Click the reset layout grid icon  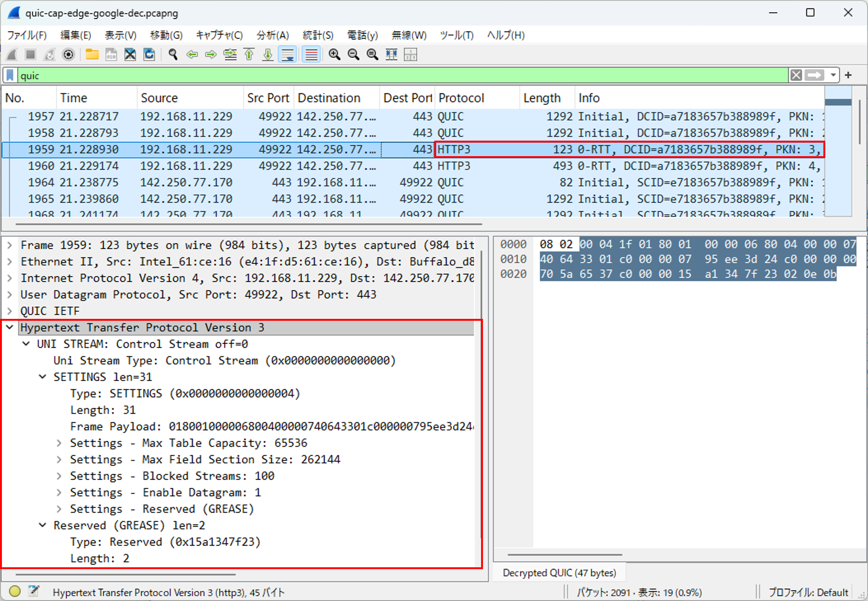click(x=411, y=55)
